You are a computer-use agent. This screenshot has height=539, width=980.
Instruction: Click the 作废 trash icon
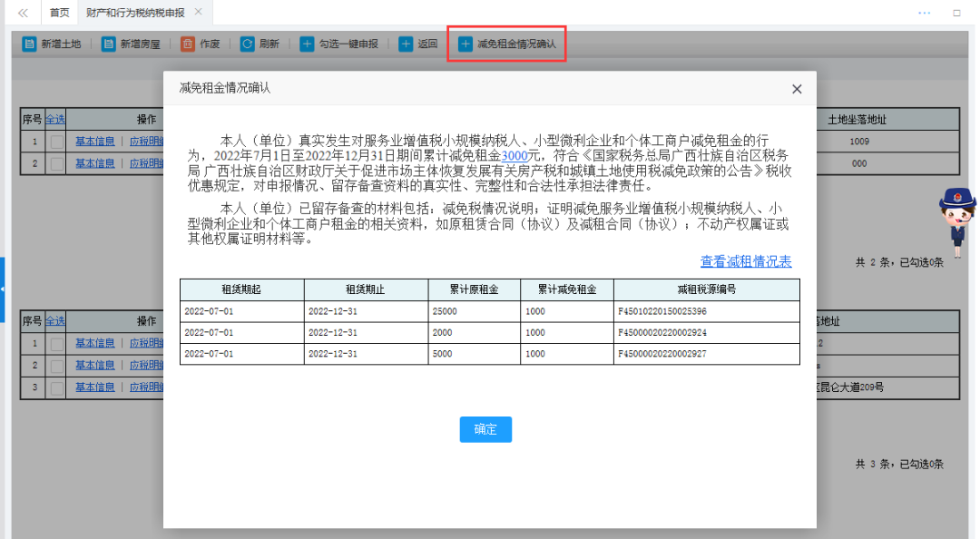(188, 44)
